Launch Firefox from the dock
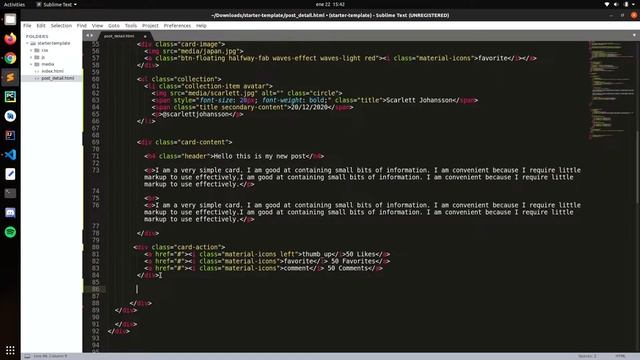 coord(10,39)
